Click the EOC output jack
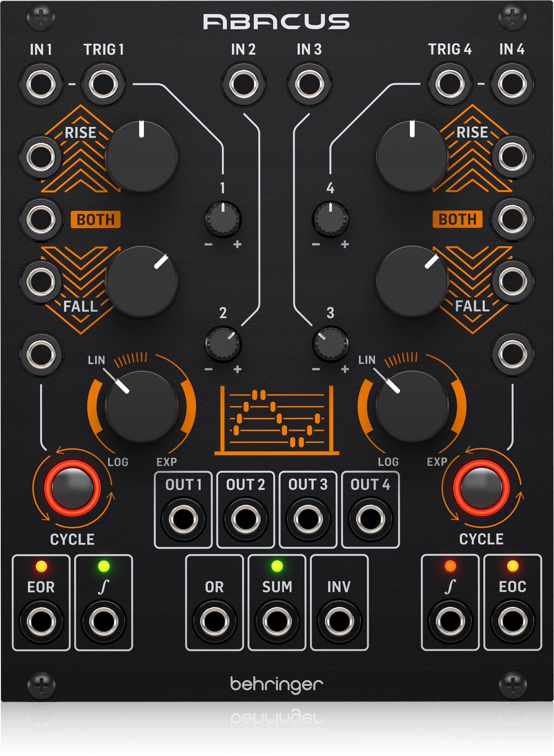Viewport: 554px width, 756px height. (512, 621)
